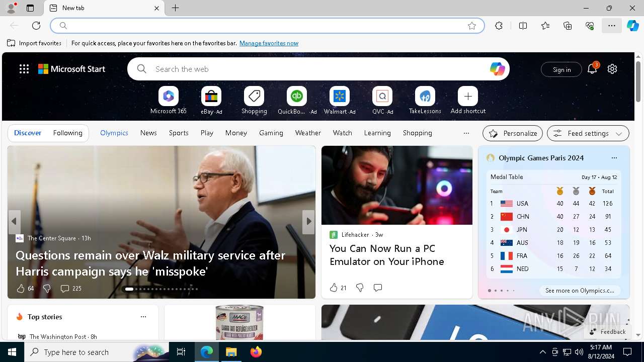The width and height of the screenshot is (644, 362).
Task: Open PC Emulator iPhone article thumbnail
Action: point(397,186)
